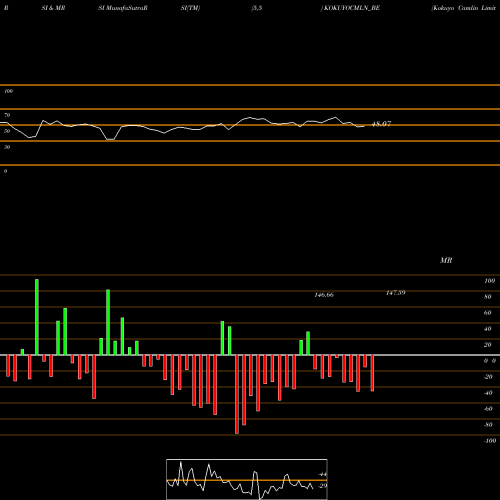Click the RSI axis label 50
This screenshot has width=500, height=500.
(x=7, y=131)
